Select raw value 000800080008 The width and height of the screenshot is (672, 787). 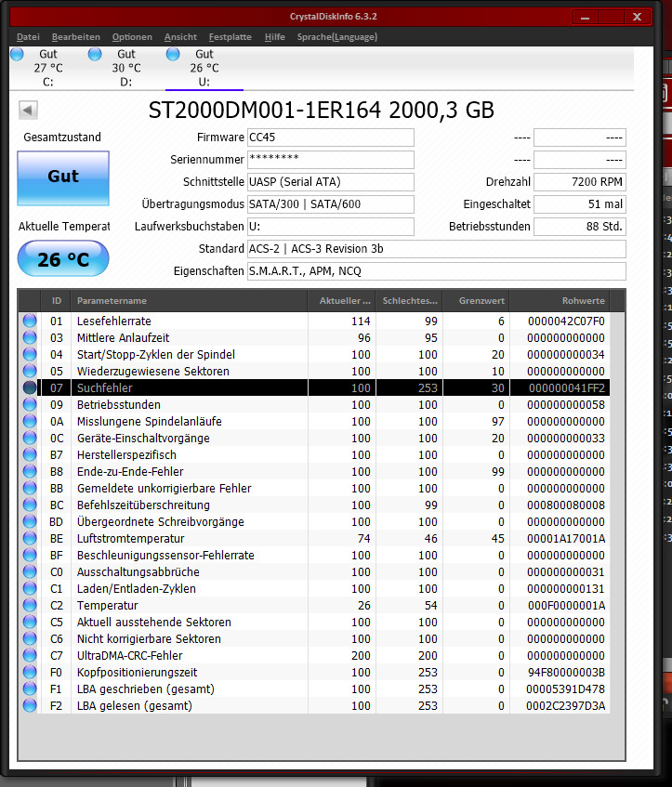pos(565,505)
